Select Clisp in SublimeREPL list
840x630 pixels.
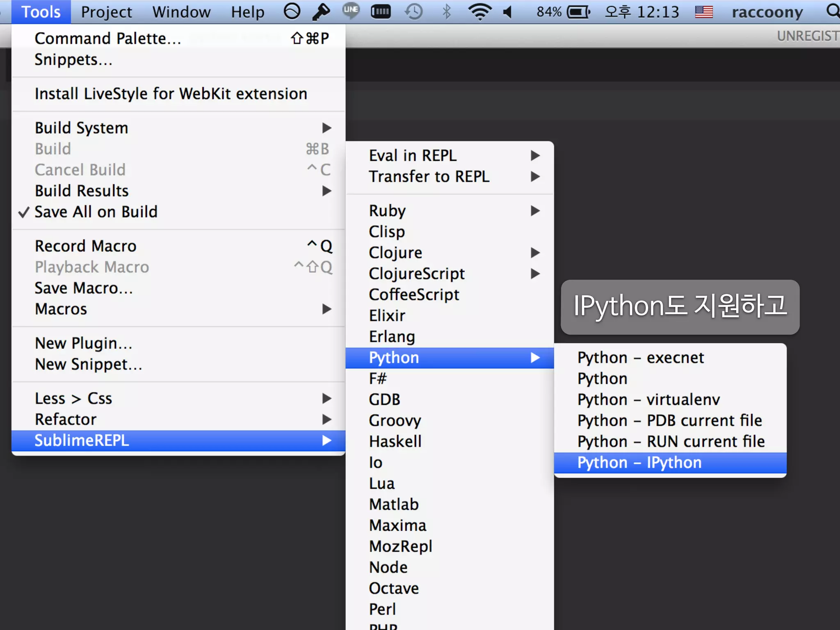click(x=450, y=232)
